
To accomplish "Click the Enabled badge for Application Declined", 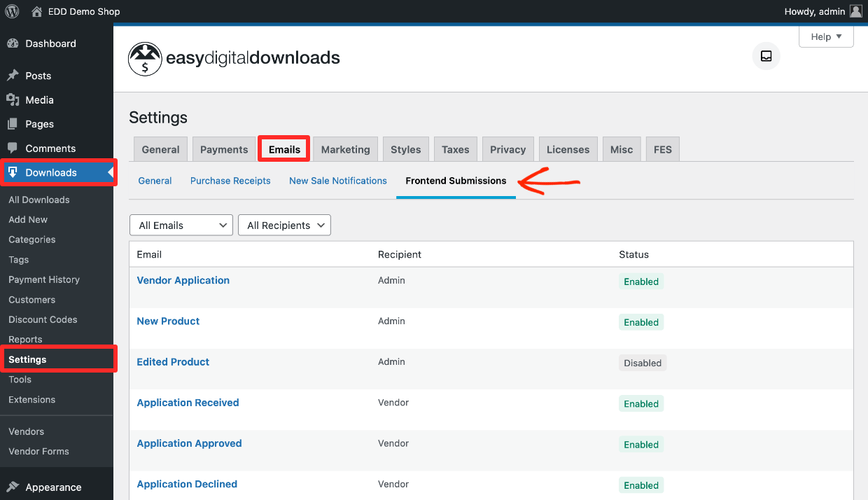I will (x=641, y=485).
